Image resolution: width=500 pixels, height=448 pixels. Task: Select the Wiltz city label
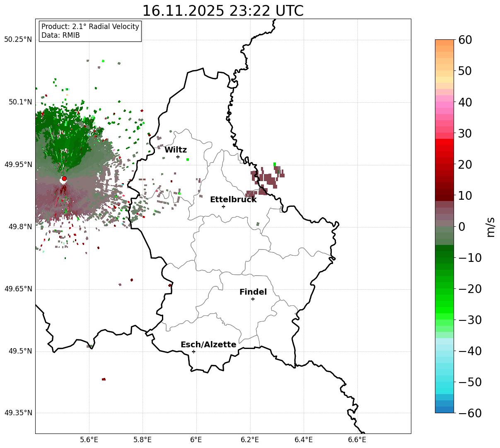coord(176,150)
